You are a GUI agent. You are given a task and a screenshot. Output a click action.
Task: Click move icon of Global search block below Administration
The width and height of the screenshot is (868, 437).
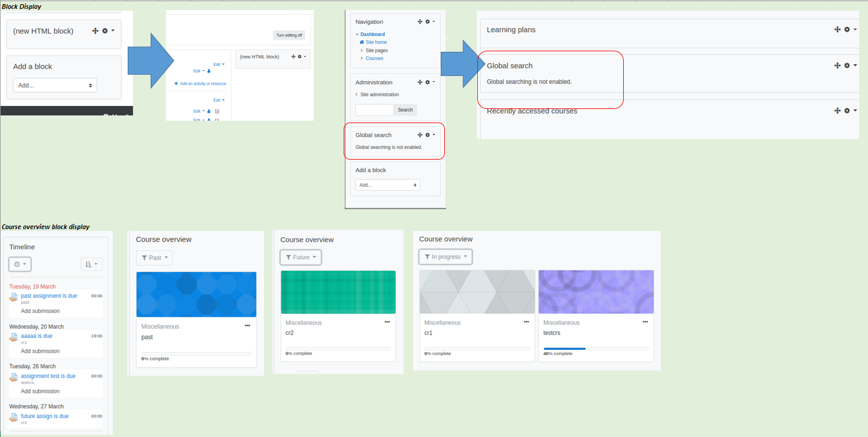coord(420,135)
